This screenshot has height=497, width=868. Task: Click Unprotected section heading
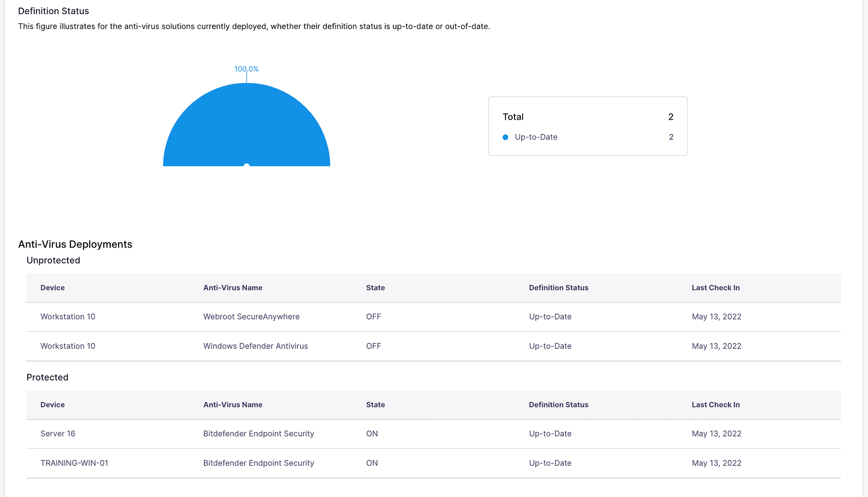[x=53, y=261]
